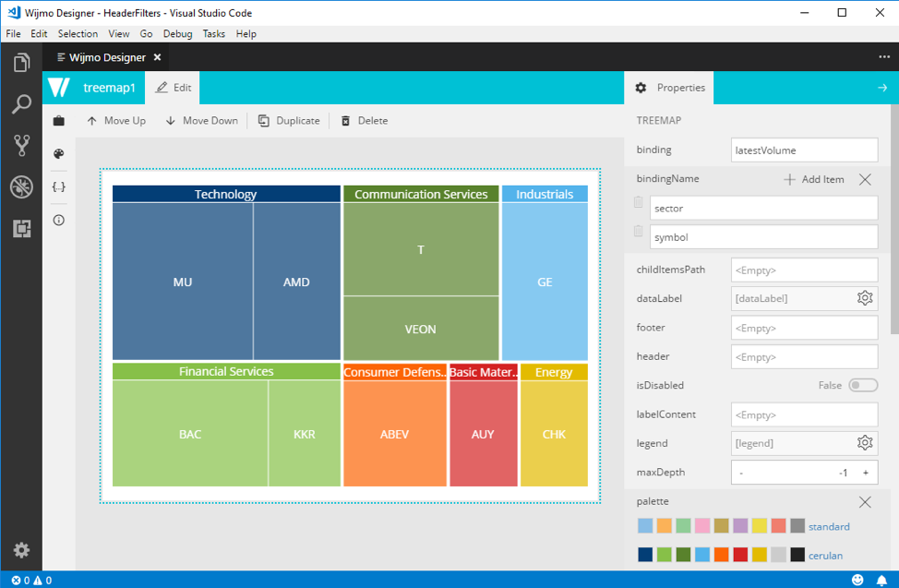Open legend settings gear
The height and width of the screenshot is (588, 899).
(864, 443)
